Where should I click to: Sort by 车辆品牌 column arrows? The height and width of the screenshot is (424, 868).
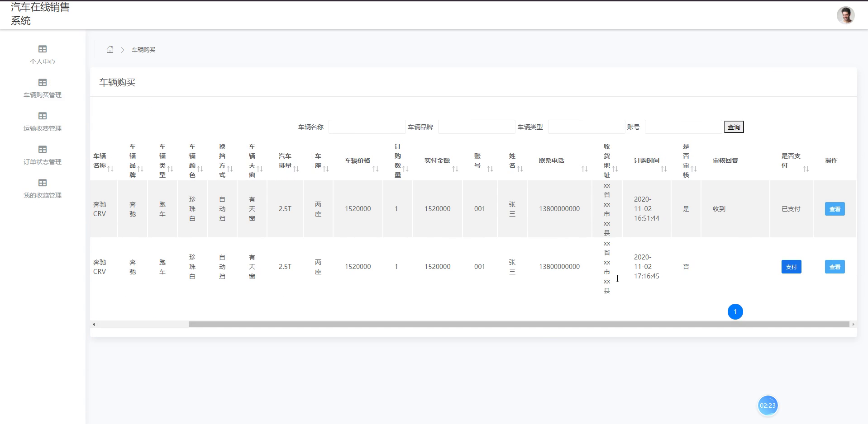[140, 169]
